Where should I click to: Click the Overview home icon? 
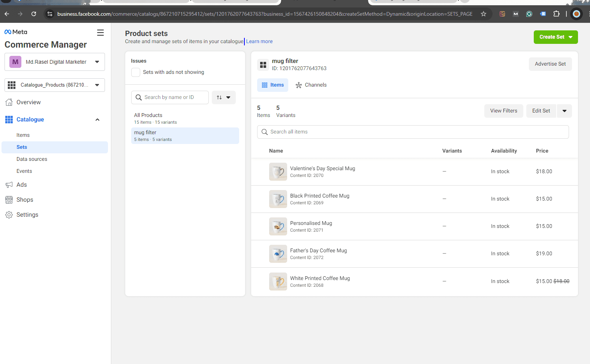[9, 102]
